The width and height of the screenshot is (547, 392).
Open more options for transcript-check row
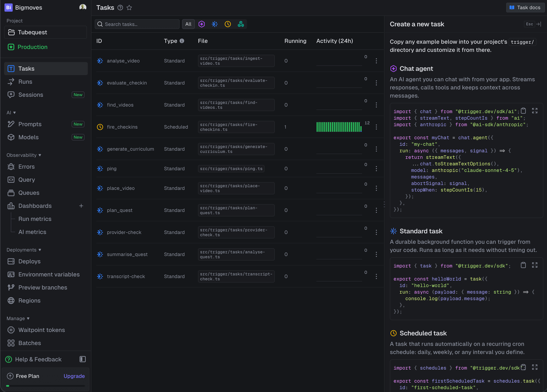click(376, 276)
